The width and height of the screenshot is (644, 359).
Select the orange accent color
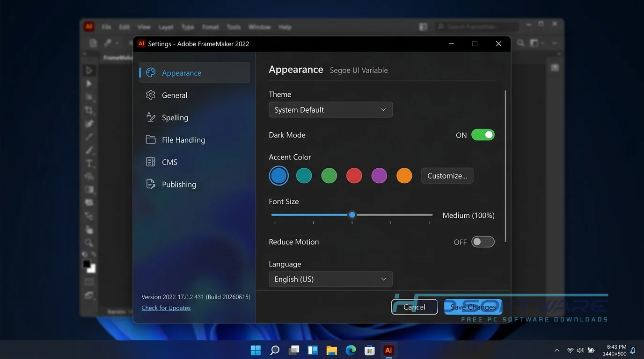point(404,176)
